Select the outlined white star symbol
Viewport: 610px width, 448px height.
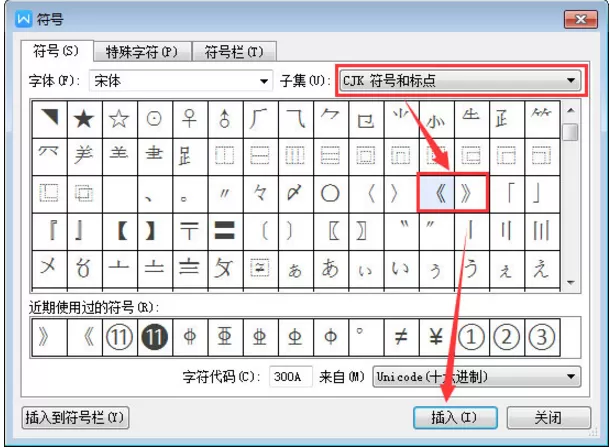click(119, 119)
